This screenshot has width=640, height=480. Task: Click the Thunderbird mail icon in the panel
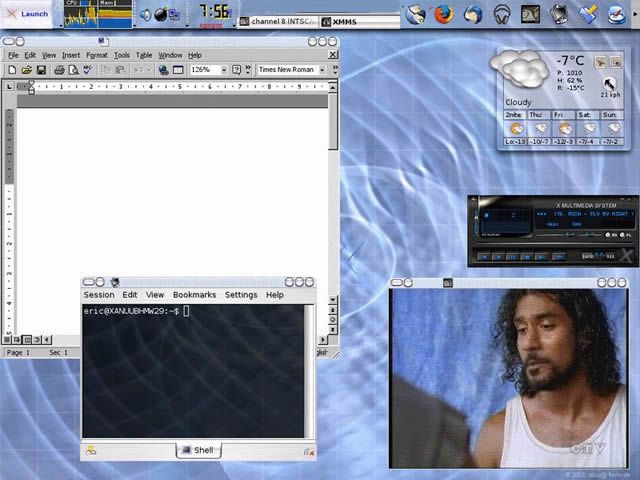tap(473, 14)
